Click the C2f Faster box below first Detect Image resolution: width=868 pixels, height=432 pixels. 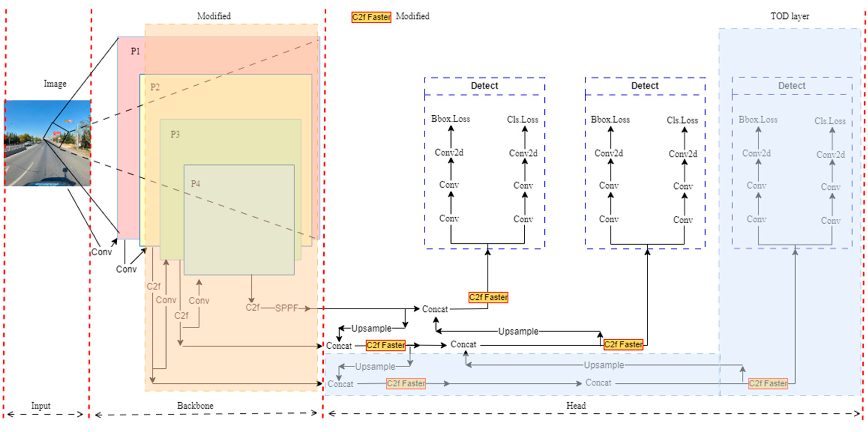488,297
